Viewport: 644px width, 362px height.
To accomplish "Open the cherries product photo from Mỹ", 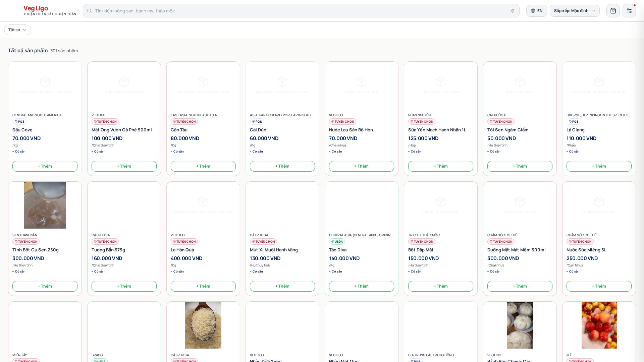I will [x=599, y=325].
